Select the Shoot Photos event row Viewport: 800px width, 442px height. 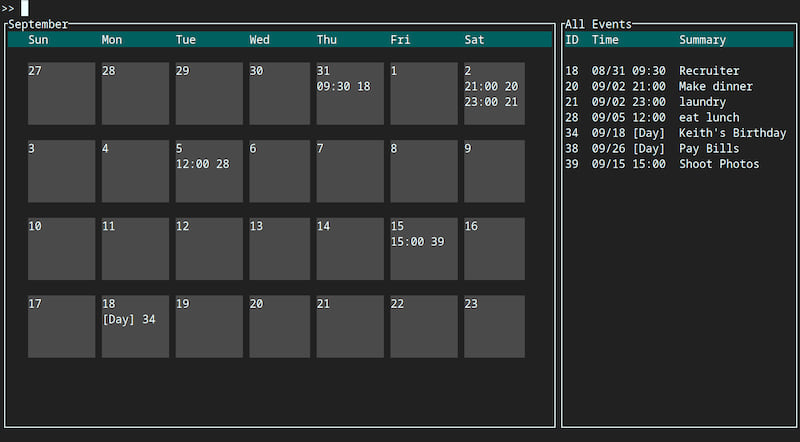click(x=679, y=164)
